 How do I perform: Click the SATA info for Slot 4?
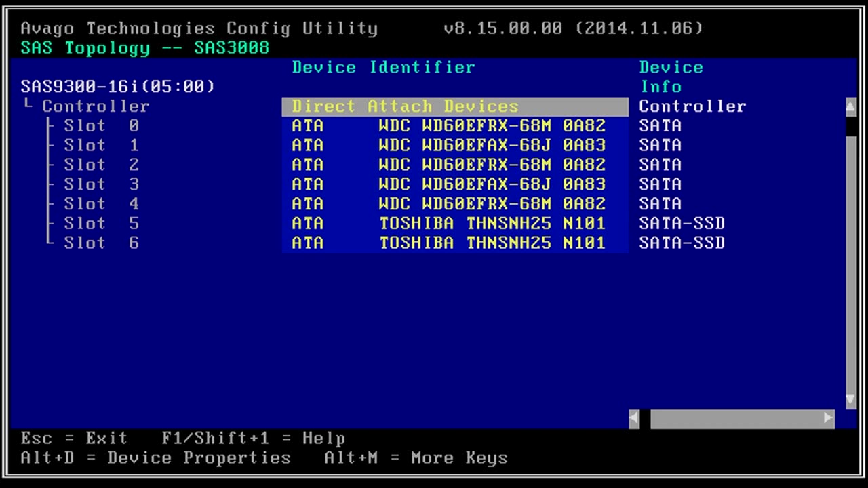click(x=660, y=204)
